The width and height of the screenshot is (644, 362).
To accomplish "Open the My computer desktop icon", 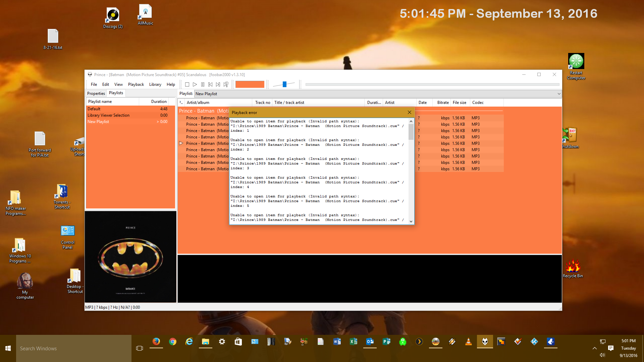I will 25,286.
